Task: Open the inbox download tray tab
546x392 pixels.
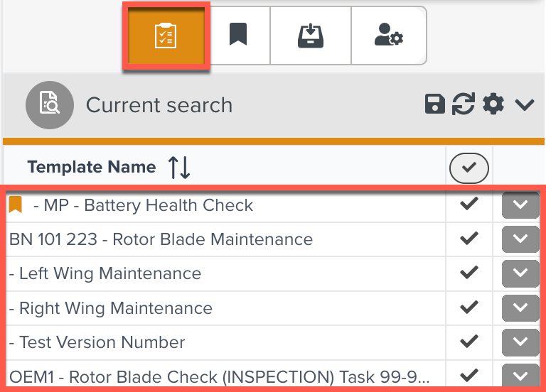Action: tap(311, 36)
